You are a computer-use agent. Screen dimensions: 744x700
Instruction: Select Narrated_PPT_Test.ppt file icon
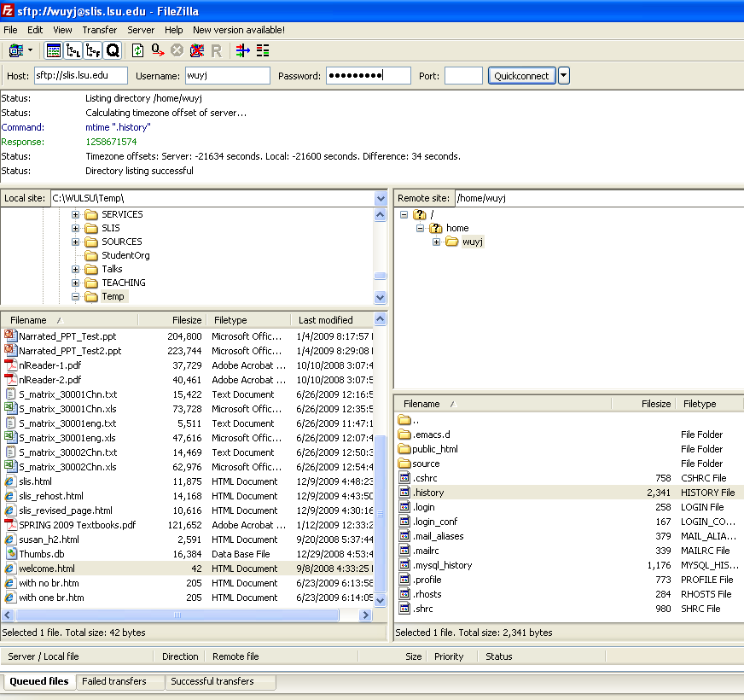click(x=10, y=335)
